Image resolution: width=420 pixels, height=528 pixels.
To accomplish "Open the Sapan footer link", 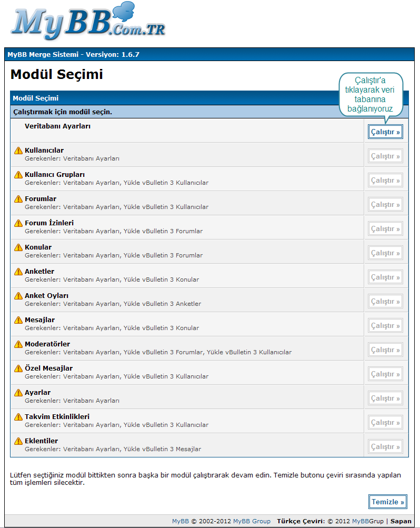I will click(x=401, y=521).
